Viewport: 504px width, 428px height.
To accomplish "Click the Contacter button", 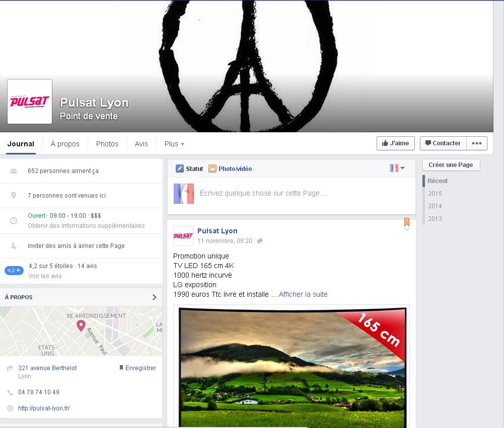I will pos(443,143).
